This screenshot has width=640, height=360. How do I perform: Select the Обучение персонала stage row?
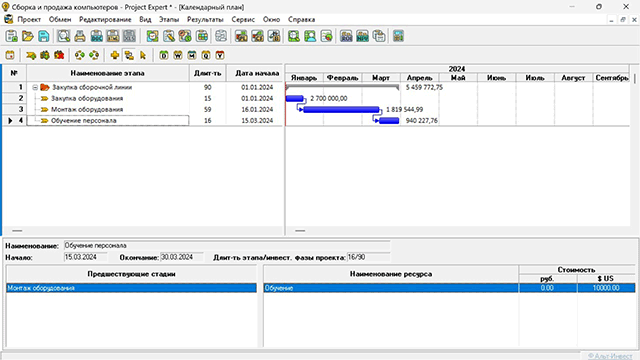point(142,120)
